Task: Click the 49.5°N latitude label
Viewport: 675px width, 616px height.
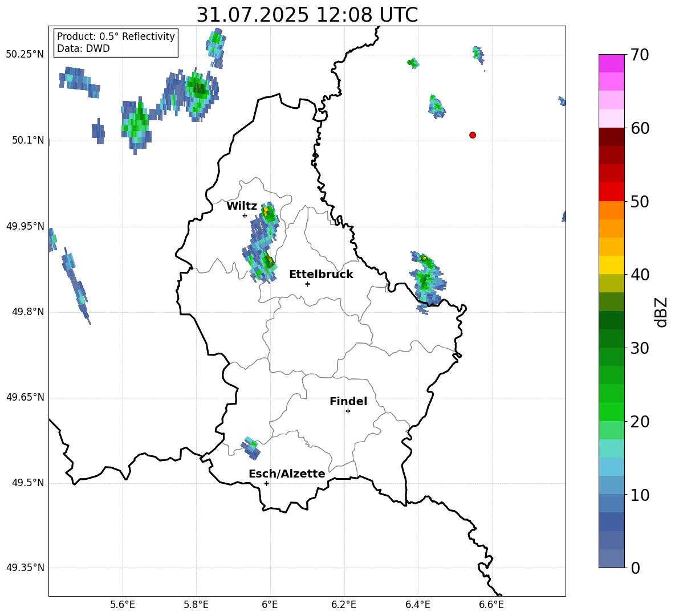Action: (x=28, y=483)
